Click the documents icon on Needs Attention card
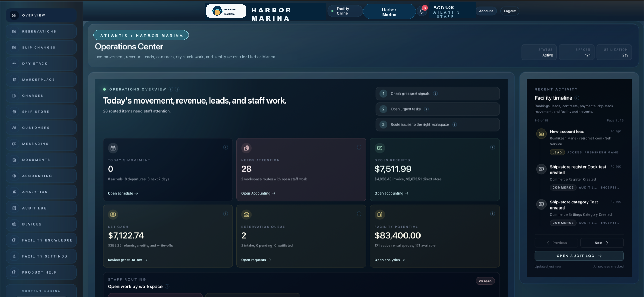The image size is (644, 297). (x=246, y=148)
